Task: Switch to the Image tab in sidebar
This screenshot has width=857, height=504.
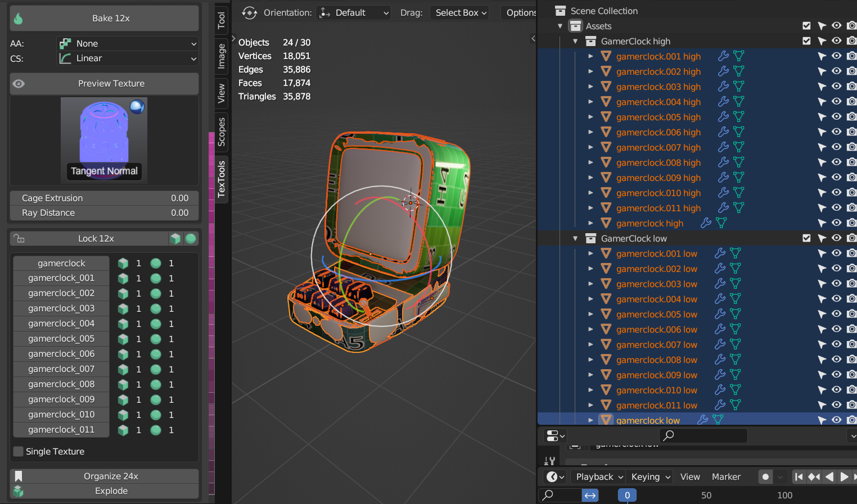Action: (221, 56)
